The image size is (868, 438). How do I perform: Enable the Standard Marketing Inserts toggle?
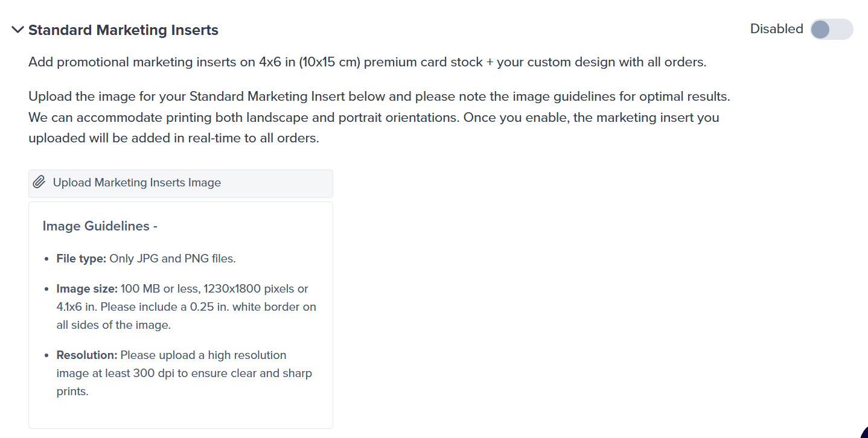pyautogui.click(x=831, y=29)
